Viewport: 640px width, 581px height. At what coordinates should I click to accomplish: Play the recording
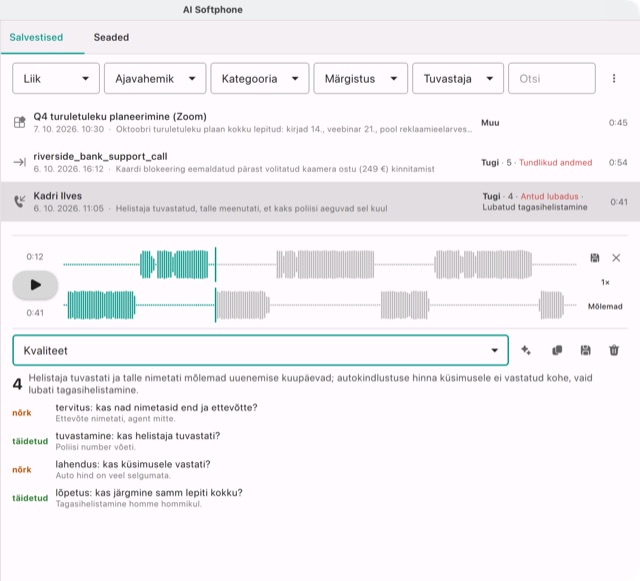(35, 285)
